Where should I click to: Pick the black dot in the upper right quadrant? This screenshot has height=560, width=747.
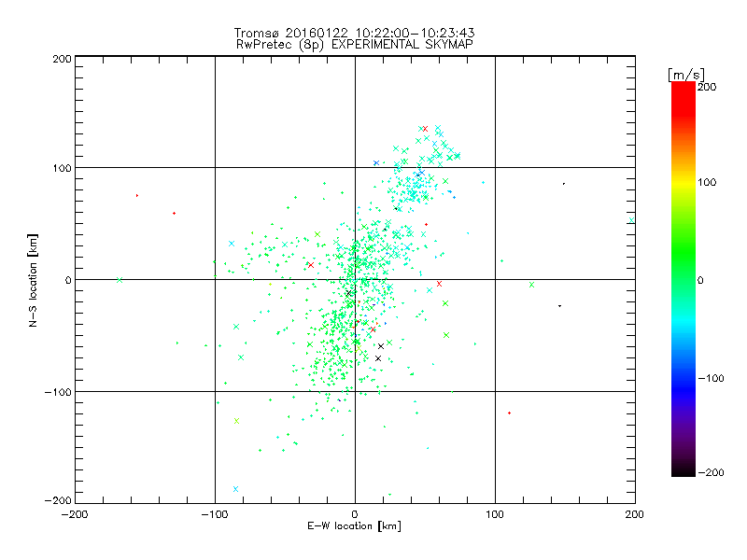pos(563,184)
